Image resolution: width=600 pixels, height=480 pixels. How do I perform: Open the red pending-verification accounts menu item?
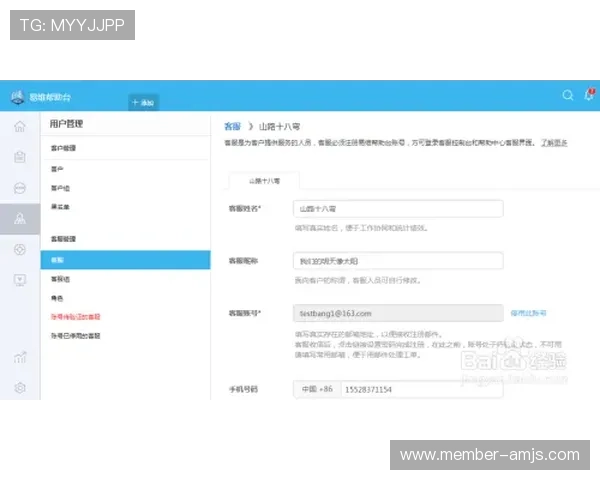point(76,317)
